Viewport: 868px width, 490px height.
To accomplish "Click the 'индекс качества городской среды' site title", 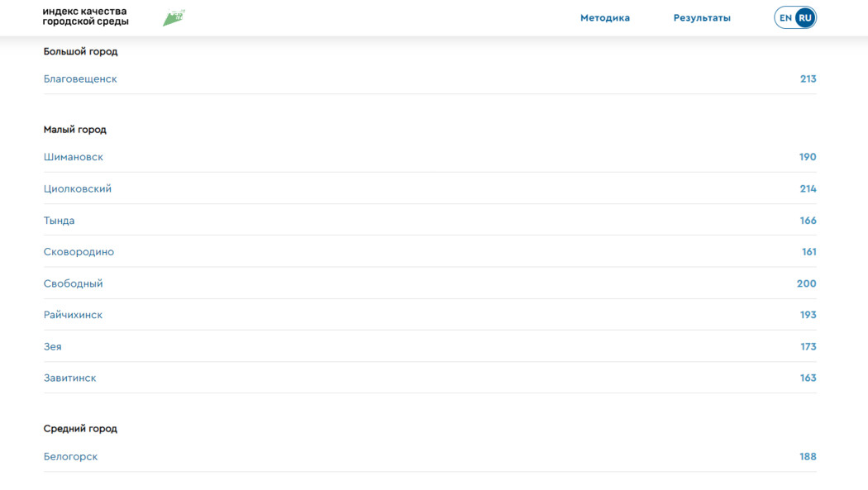I will click(x=86, y=17).
